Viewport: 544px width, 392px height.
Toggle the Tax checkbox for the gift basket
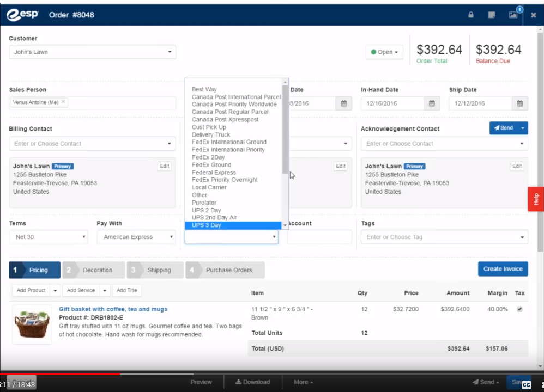(x=519, y=309)
